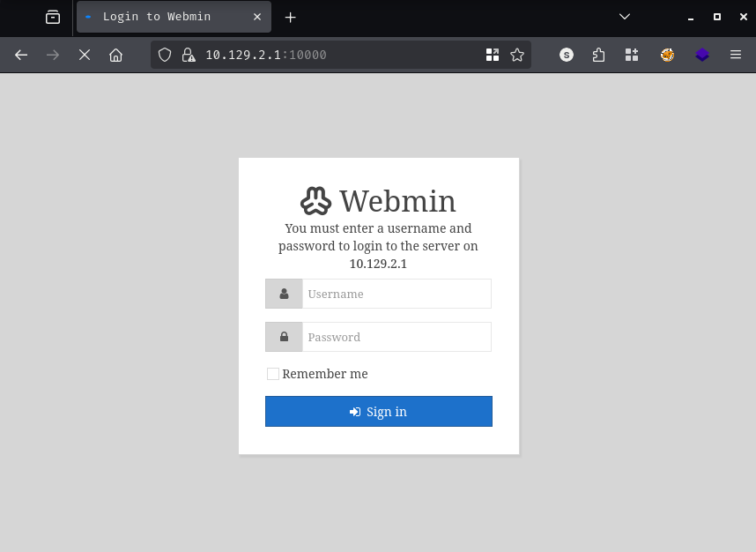Focus the Password input field
This screenshot has width=756, height=552.
[x=396, y=337]
